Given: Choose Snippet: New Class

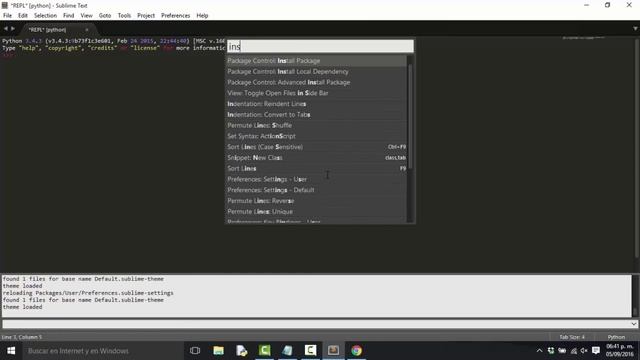Looking at the screenshot, I should tap(317, 158).
